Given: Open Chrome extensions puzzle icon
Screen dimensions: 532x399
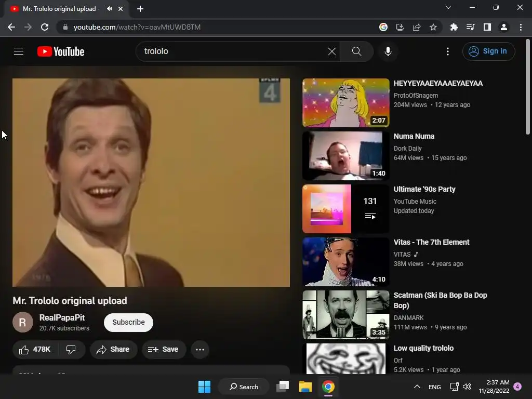Looking at the screenshot, I should 454,27.
